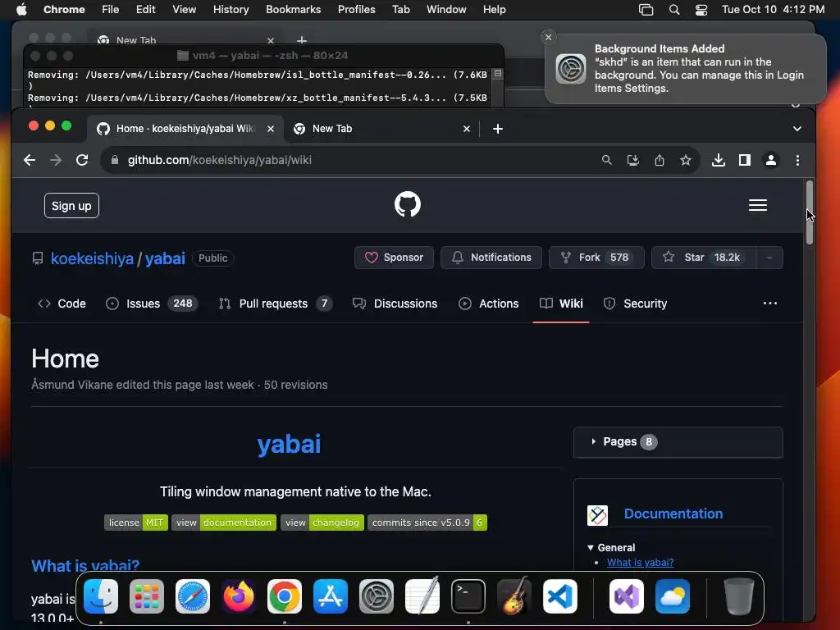Open the koekeishiya owner link
Image resolution: width=840 pixels, height=630 pixels.
pyautogui.click(x=92, y=258)
